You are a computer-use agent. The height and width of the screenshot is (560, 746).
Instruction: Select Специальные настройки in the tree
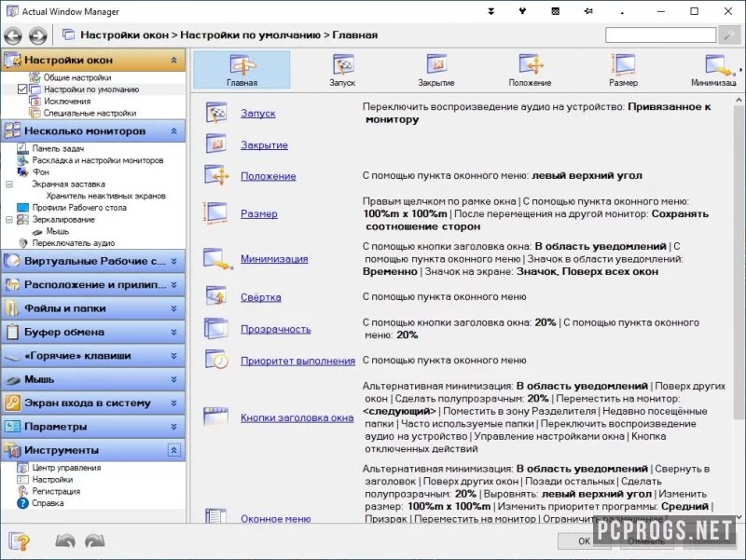point(90,113)
